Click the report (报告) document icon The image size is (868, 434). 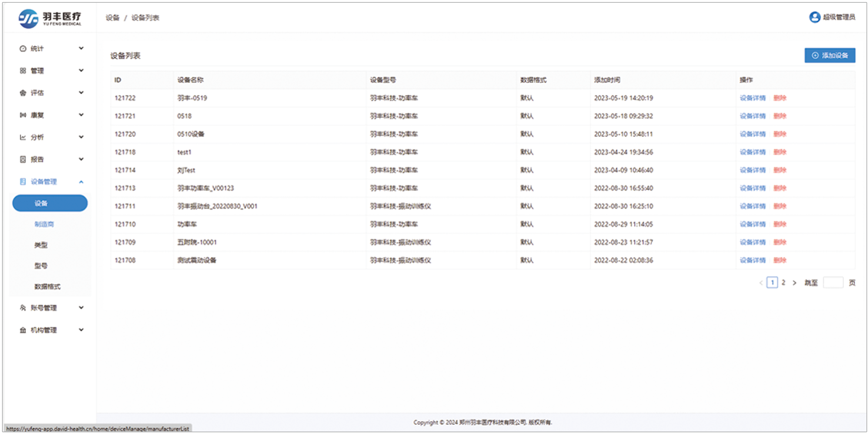tap(23, 159)
